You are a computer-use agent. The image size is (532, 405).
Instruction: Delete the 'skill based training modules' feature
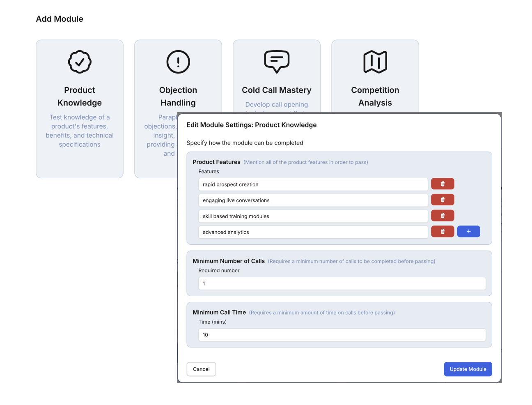click(x=442, y=216)
